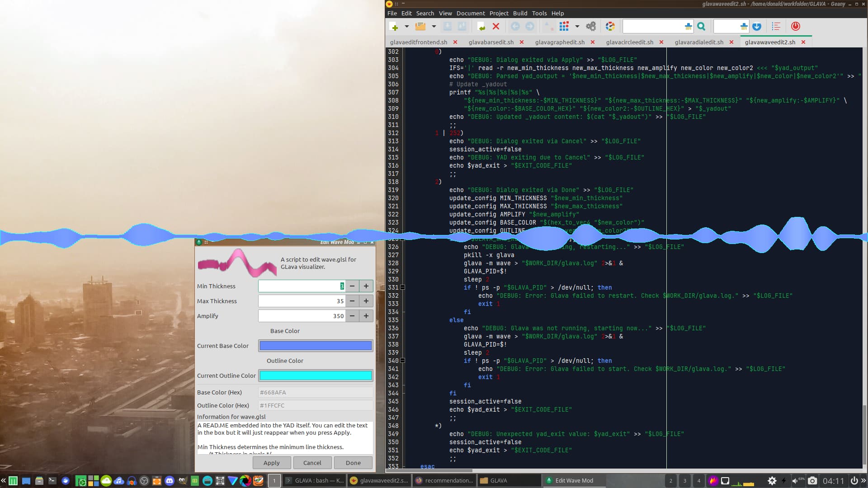The height and width of the screenshot is (488, 868).
Task: Open the color chooser wheel icon
Action: click(x=610, y=27)
